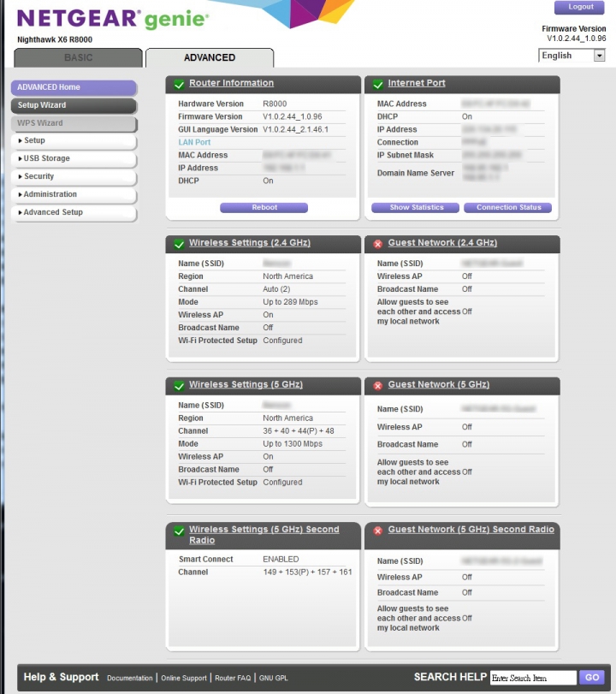Click green check icon of 5 GHz Second Radio settings
The width and height of the screenshot is (616, 694).
179,531
